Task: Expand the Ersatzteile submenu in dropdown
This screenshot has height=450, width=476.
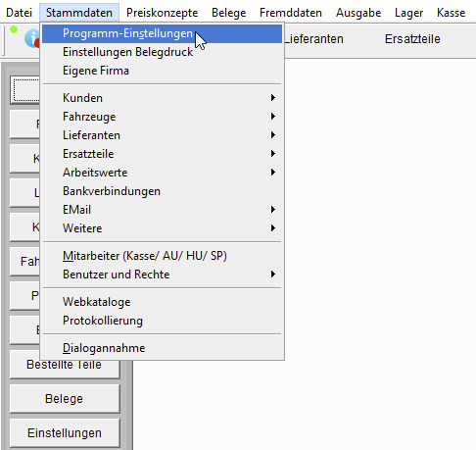Action: (x=162, y=154)
